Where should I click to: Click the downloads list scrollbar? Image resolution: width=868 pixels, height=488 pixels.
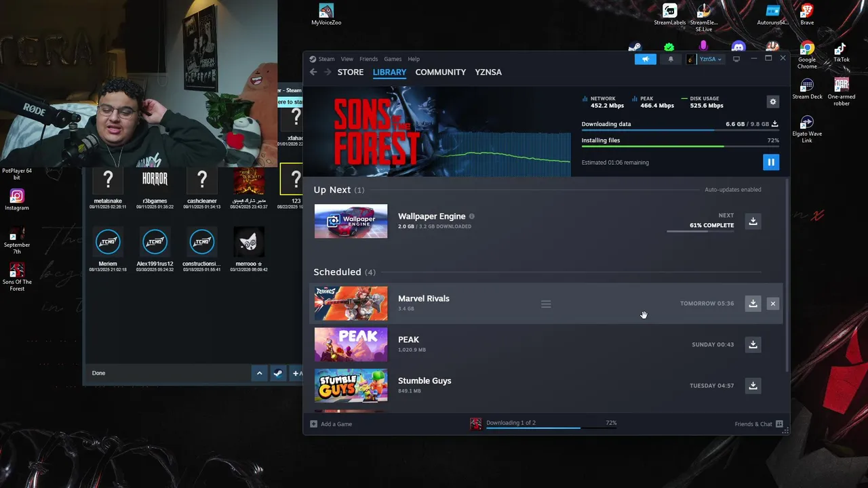[787, 274]
